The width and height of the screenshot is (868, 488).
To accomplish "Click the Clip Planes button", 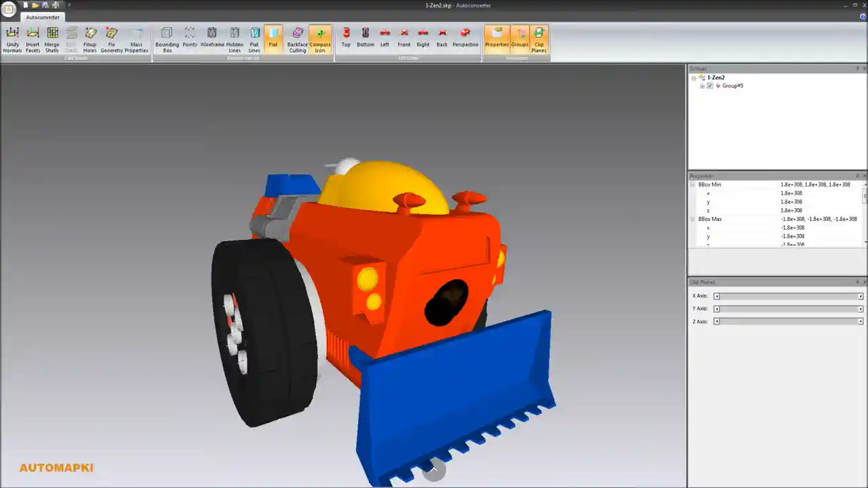I will point(538,37).
